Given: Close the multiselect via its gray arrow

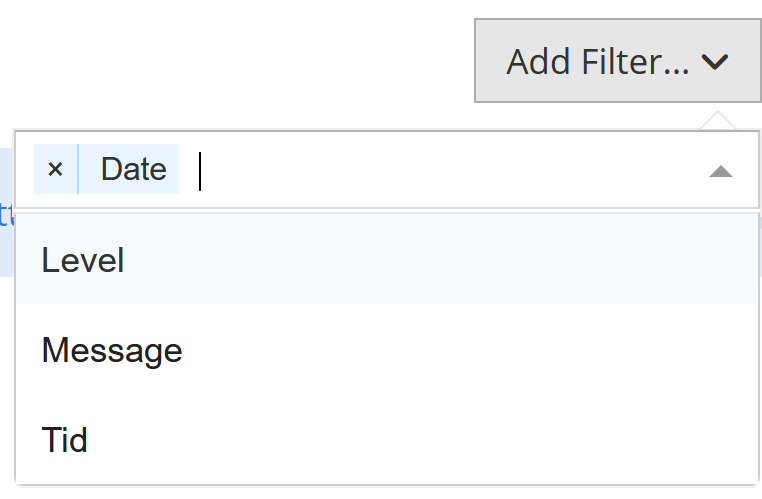Looking at the screenshot, I should [720, 171].
